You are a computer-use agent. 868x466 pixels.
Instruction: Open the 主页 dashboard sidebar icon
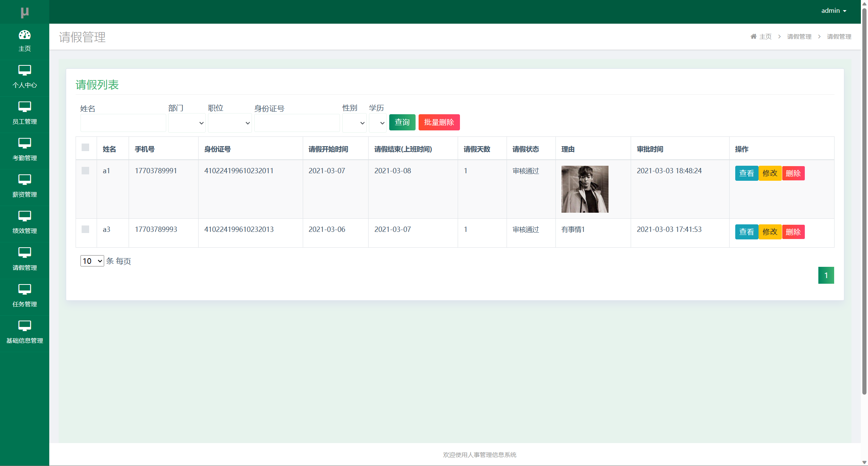point(24,35)
